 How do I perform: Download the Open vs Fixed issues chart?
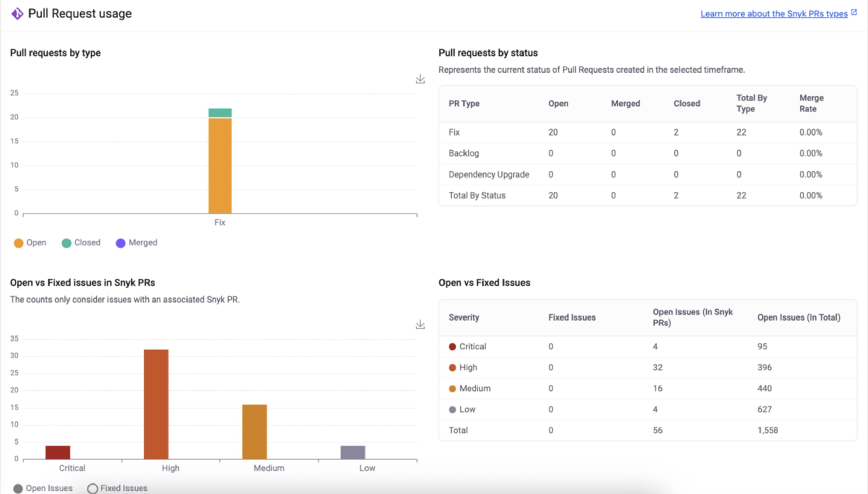(420, 324)
